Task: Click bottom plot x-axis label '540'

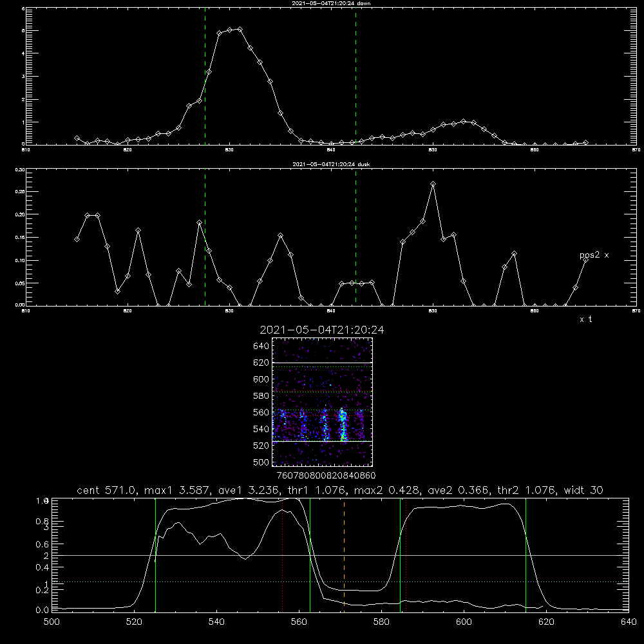Action: (216, 622)
